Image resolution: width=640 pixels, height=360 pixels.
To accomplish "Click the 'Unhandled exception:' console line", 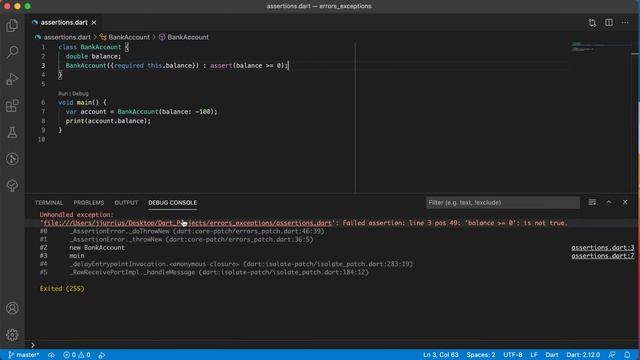I will pos(76,215).
